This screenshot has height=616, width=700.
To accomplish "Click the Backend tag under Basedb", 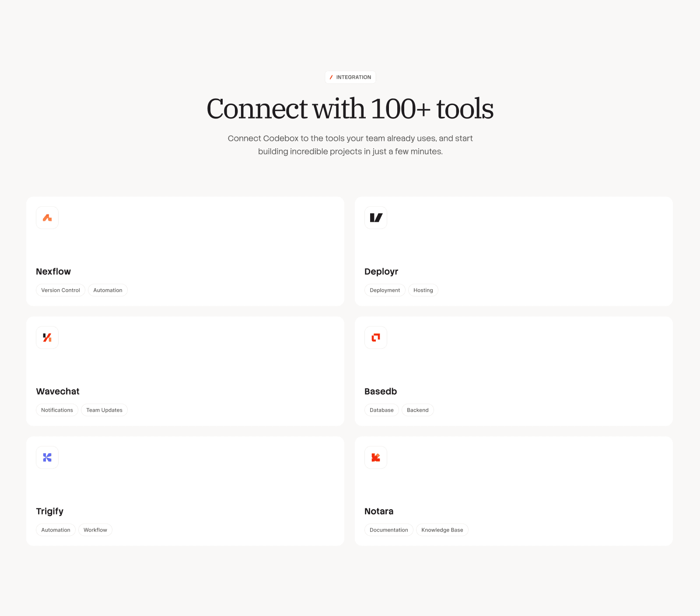I will click(x=418, y=410).
